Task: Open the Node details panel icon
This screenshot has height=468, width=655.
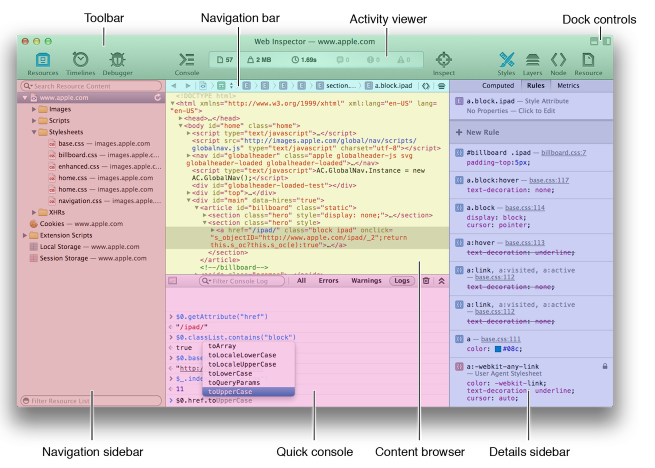Action: click(x=558, y=60)
